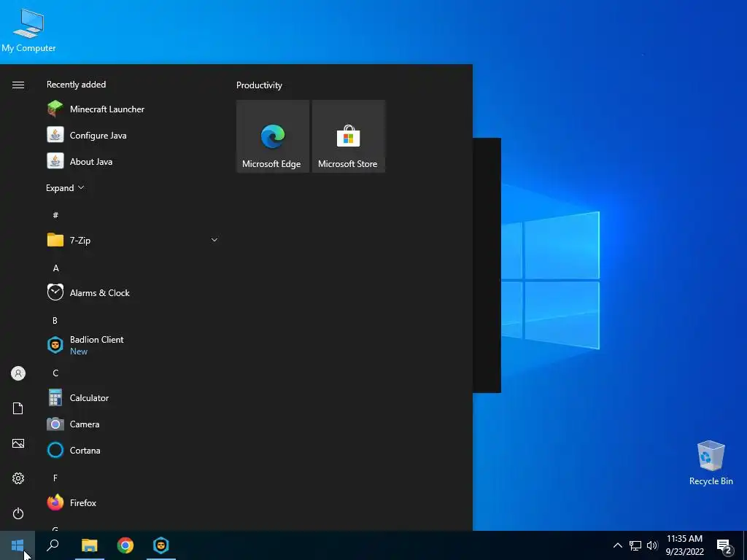Click the Windows Start button
The image size is (747, 560).
[18, 545]
